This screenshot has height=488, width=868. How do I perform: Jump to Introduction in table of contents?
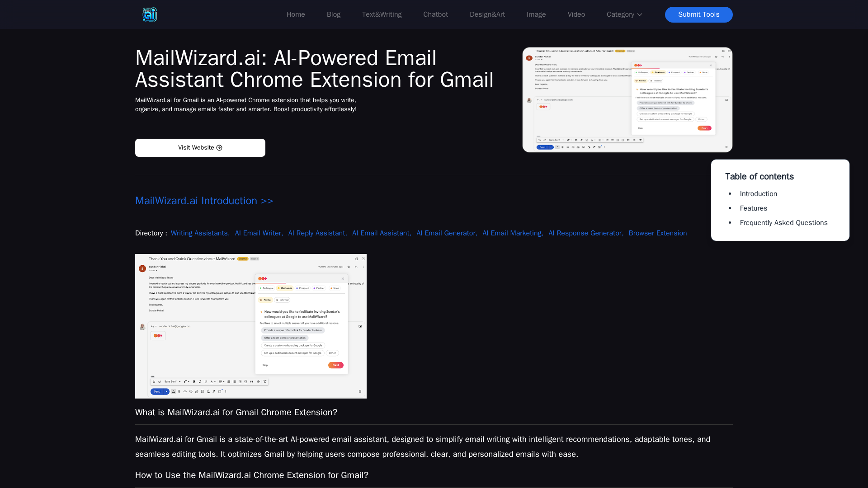(x=758, y=194)
